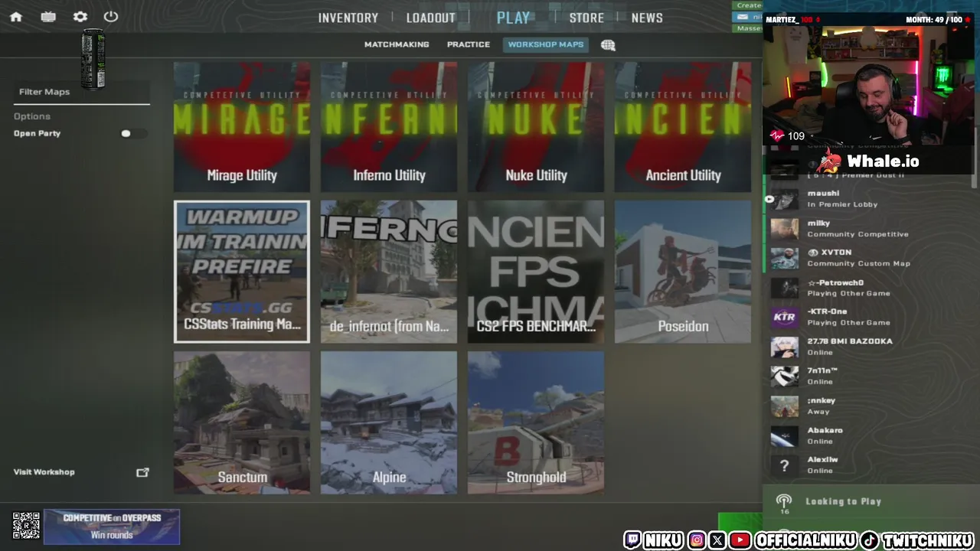Image resolution: width=980 pixels, height=551 pixels.
Task: Click the power quit icon
Action: click(x=111, y=17)
